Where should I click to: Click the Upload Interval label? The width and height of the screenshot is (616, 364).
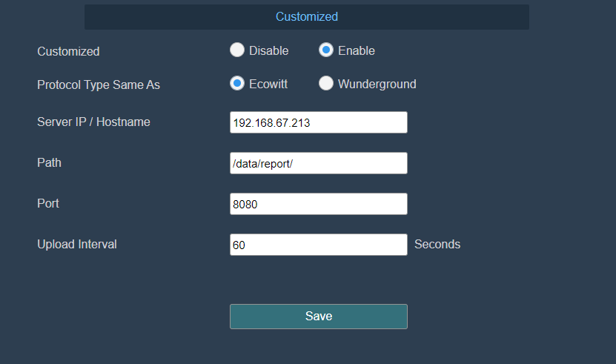(77, 244)
